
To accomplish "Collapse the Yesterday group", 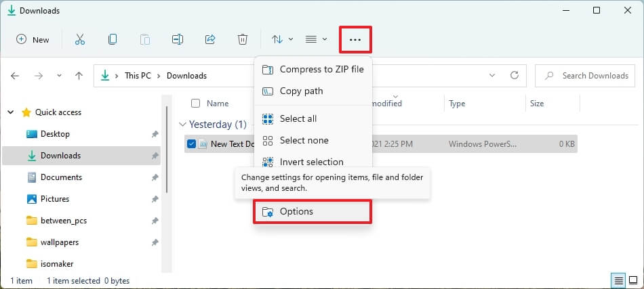I will point(182,125).
